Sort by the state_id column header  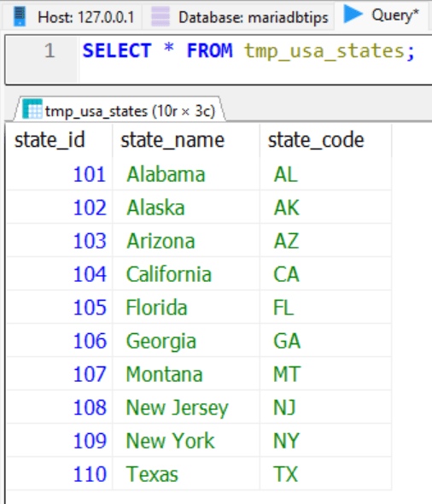60,140
